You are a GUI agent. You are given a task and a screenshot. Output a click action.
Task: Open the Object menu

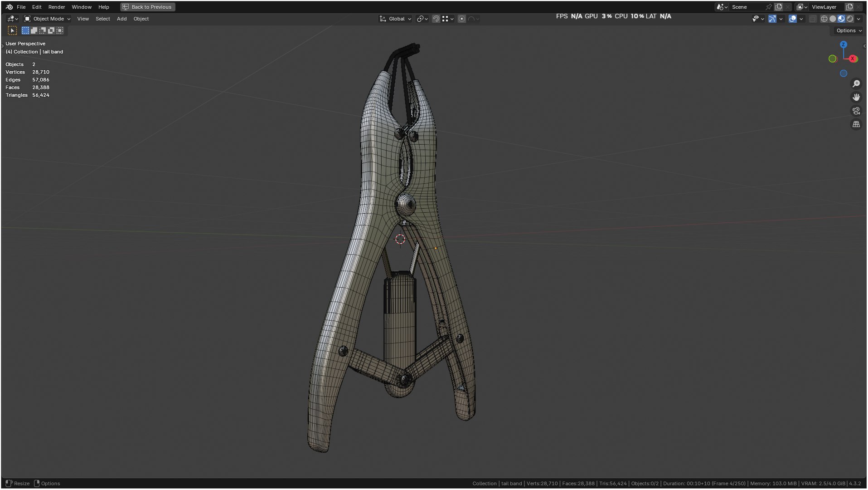(x=141, y=19)
